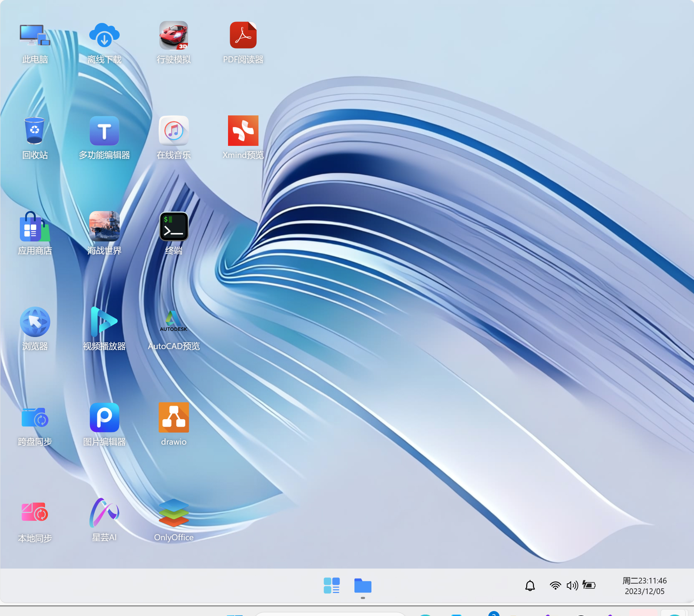The image size is (694, 616).
Task: Launch the AutoCAD预览 Autodesk icon
Action: pyautogui.click(x=173, y=322)
